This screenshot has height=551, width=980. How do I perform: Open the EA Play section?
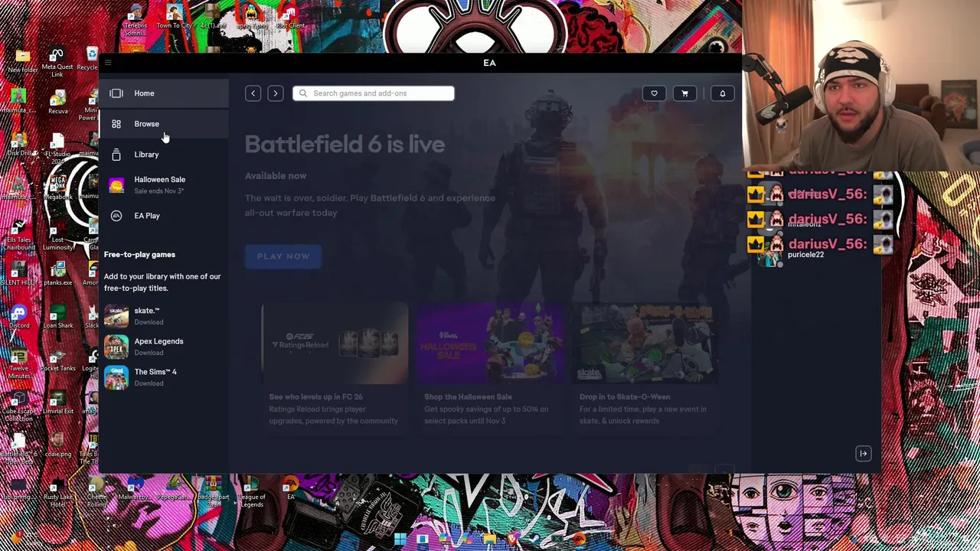[x=163, y=216]
